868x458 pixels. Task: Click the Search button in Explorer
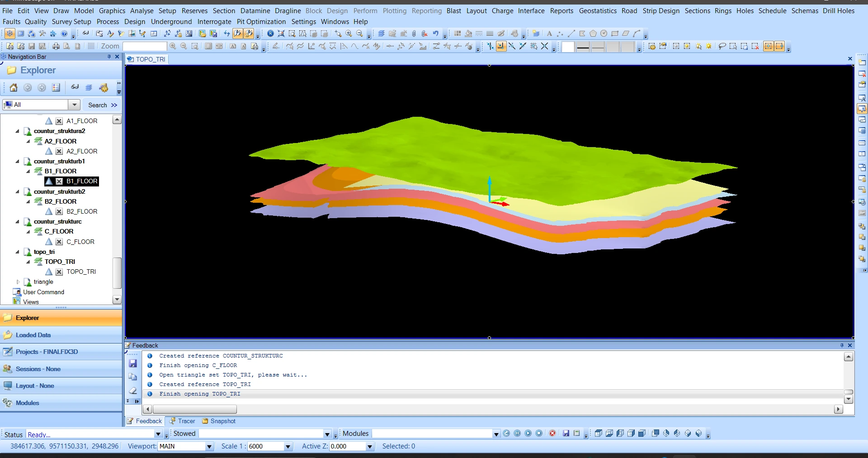click(103, 105)
